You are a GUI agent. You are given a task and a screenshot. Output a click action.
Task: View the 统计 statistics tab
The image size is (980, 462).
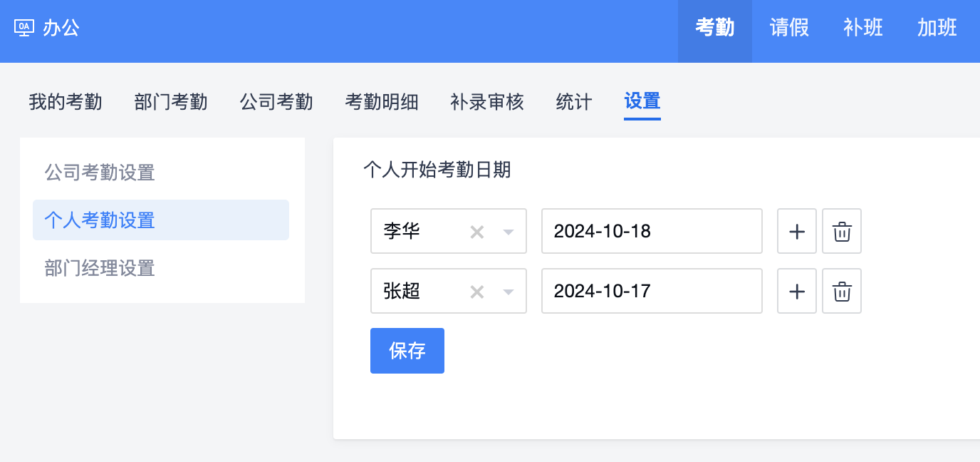pos(574,102)
